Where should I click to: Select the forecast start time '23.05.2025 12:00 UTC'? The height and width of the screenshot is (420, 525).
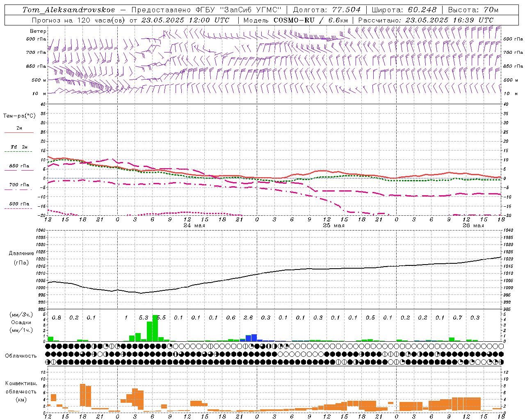tap(185, 20)
